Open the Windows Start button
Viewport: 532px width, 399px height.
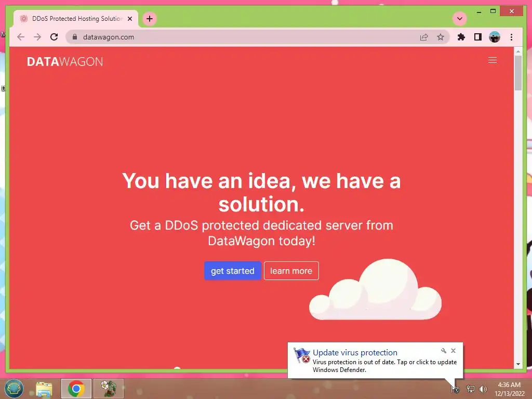[14, 388]
